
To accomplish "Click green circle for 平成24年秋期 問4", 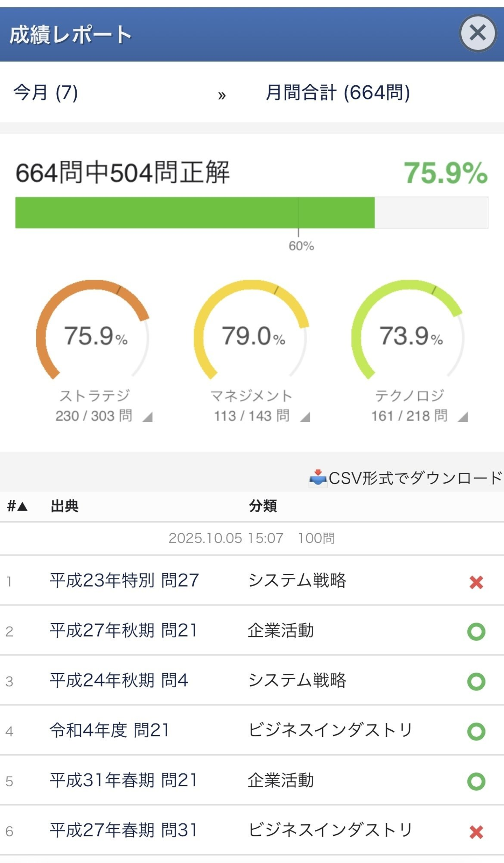I will (x=476, y=681).
